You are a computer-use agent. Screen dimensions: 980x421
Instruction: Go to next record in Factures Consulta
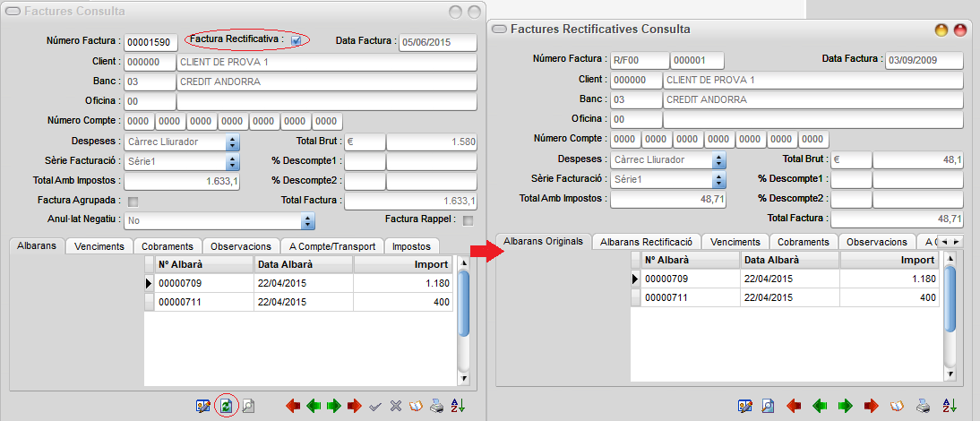[334, 406]
